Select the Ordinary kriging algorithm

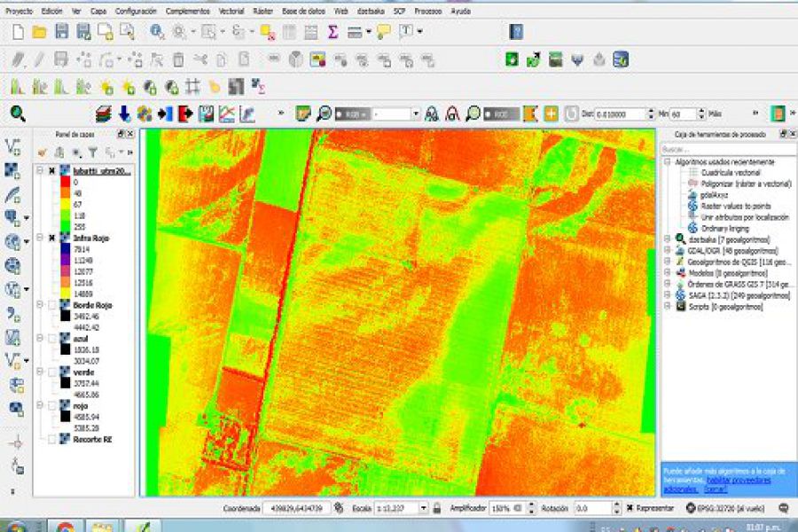(725, 229)
